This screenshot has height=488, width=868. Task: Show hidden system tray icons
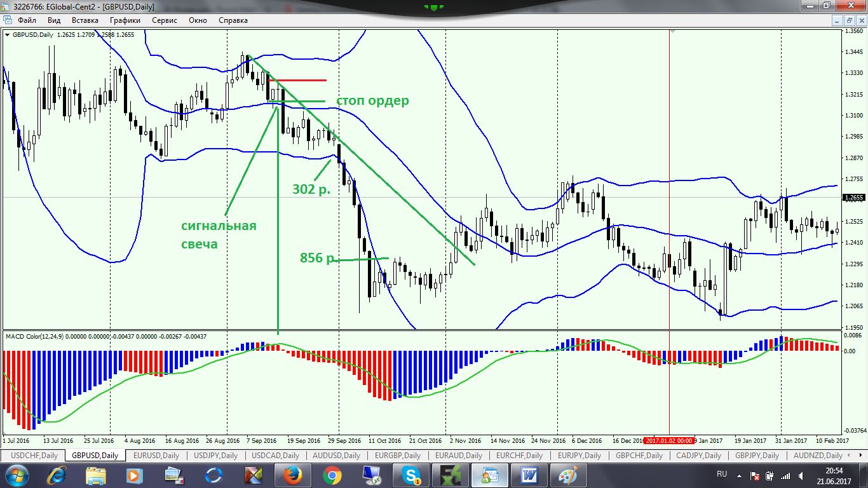[x=738, y=475]
